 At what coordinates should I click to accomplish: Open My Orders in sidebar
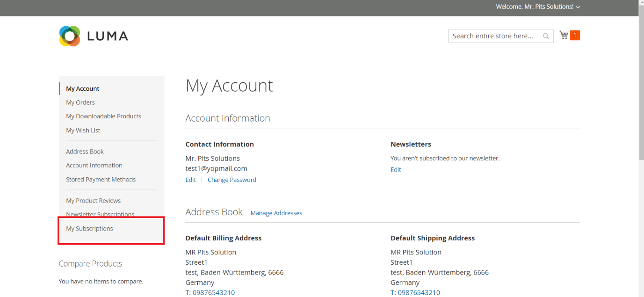[80, 102]
